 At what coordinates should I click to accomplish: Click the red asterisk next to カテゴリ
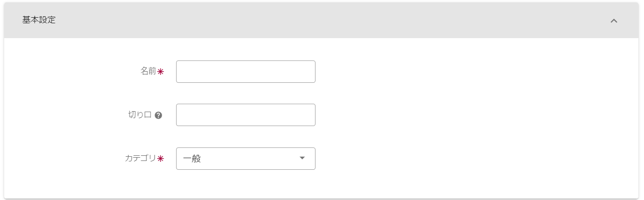[x=161, y=159]
